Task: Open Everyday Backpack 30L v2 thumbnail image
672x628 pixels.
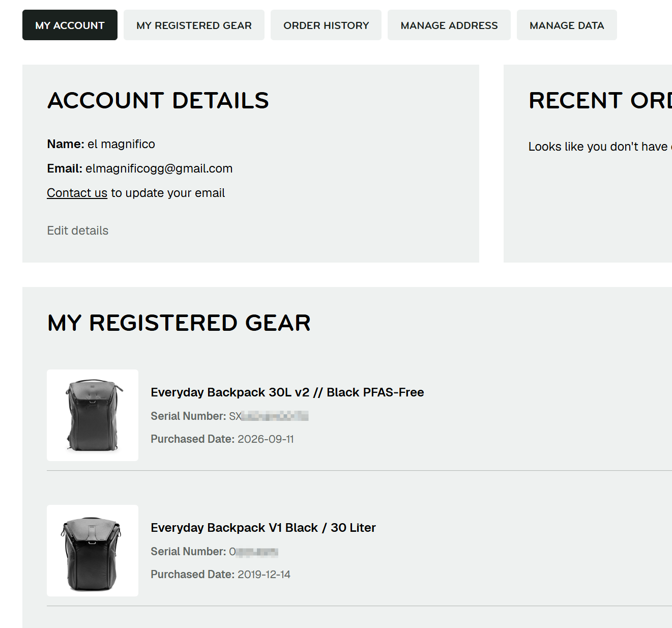Action: [93, 415]
